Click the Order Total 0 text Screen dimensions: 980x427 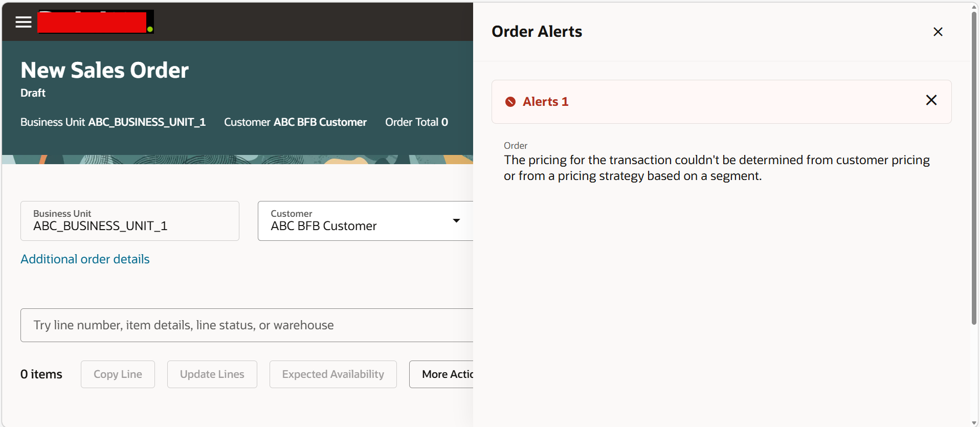click(x=416, y=122)
